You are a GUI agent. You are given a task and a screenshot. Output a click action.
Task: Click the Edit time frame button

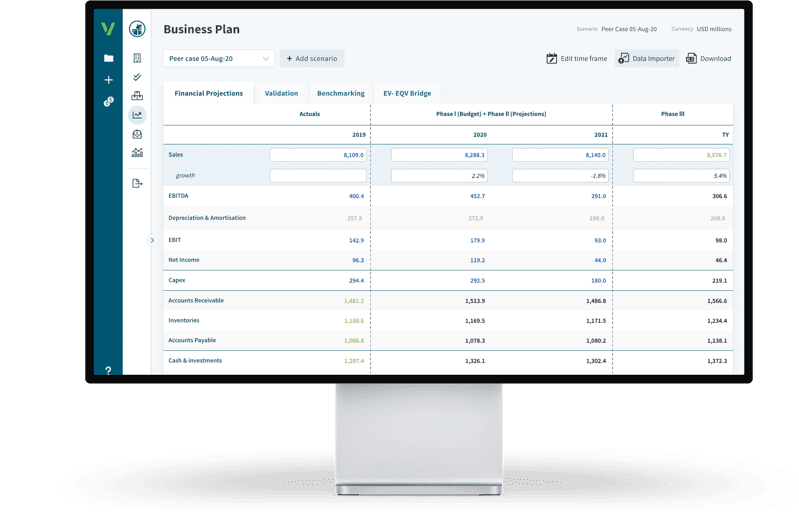point(577,59)
